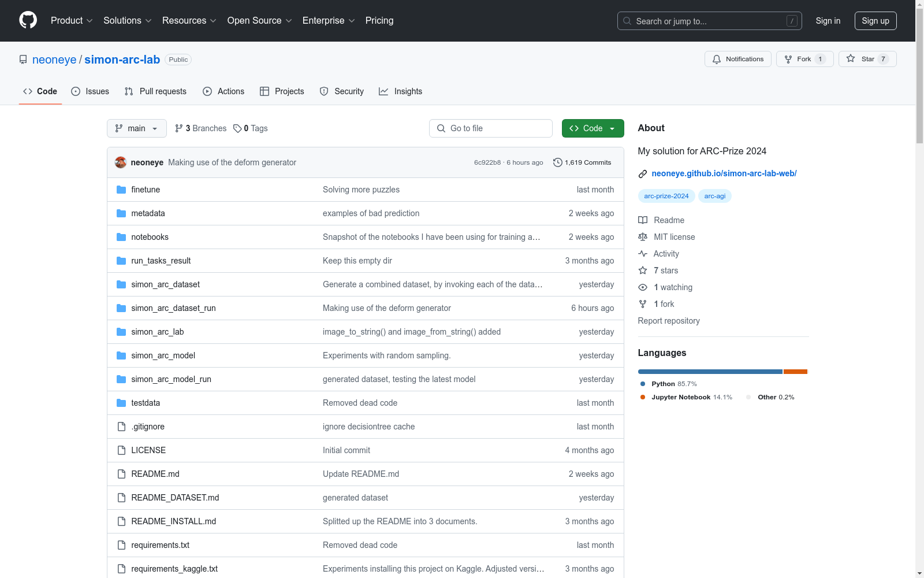Click the tag icon beside 0 Tags

pyautogui.click(x=237, y=128)
